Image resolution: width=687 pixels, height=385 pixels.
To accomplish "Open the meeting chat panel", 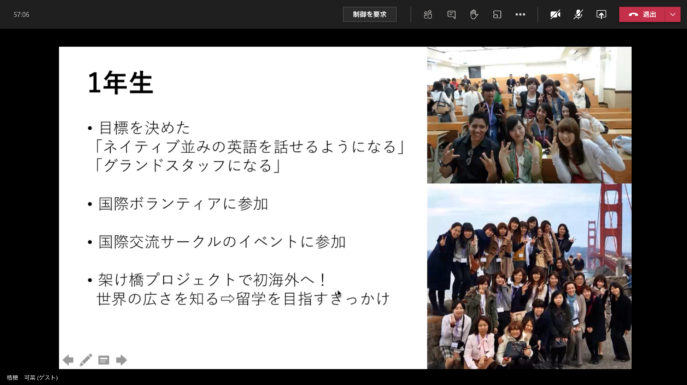I will [451, 14].
